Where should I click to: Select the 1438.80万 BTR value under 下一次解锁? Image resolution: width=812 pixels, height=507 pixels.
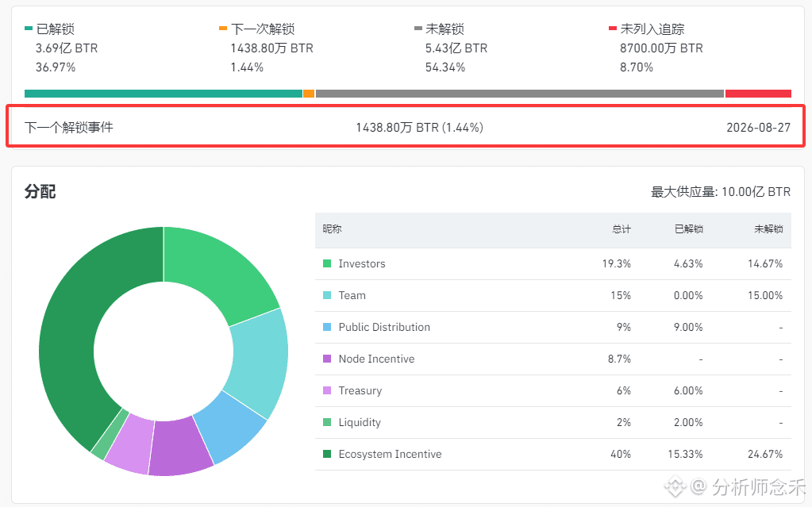coord(272,48)
